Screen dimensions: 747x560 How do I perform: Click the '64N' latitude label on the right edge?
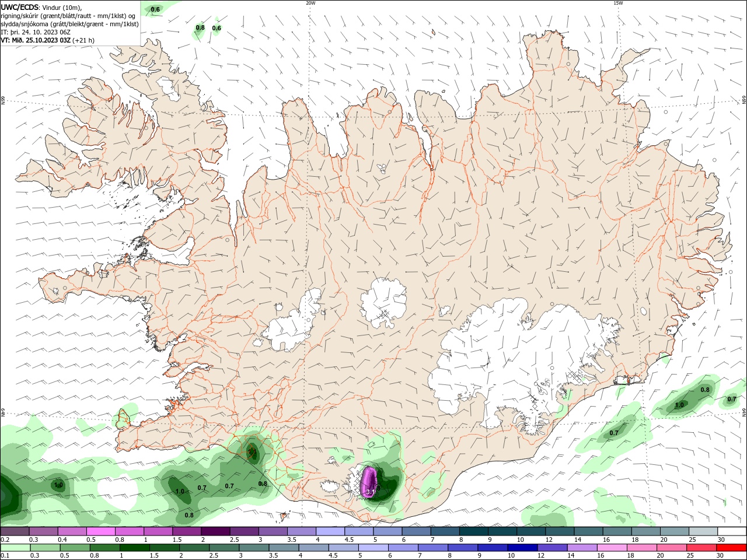tap(744, 412)
